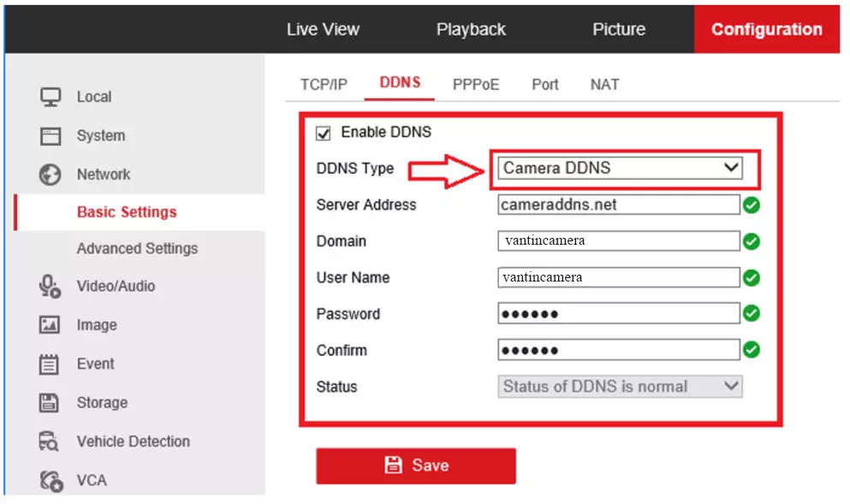Open the NAT tab
The height and width of the screenshot is (504, 850).
[604, 85]
